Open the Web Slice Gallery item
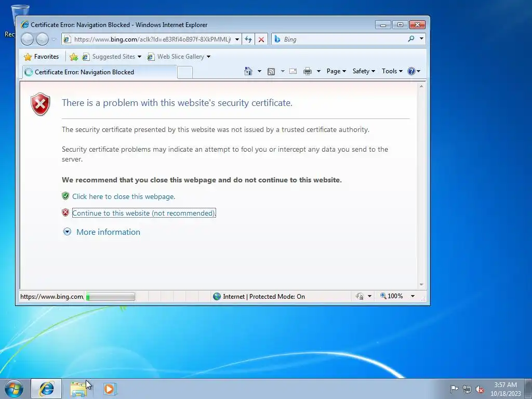 [179, 57]
